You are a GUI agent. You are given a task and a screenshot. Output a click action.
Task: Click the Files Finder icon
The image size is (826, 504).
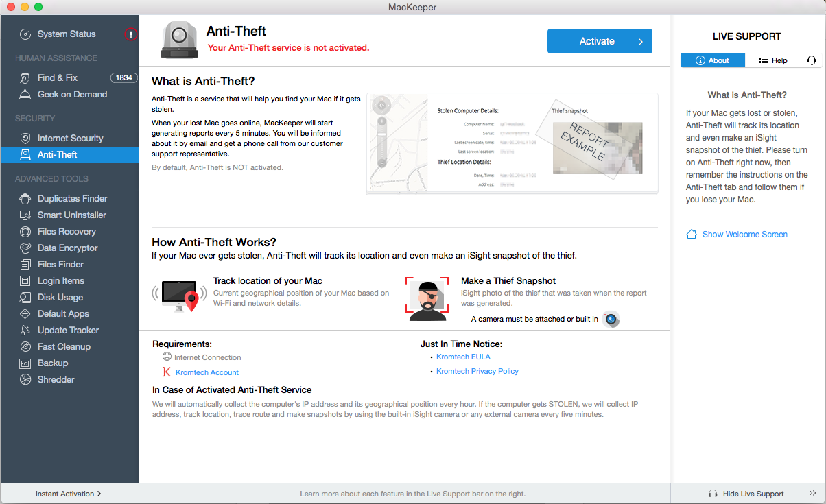point(25,264)
